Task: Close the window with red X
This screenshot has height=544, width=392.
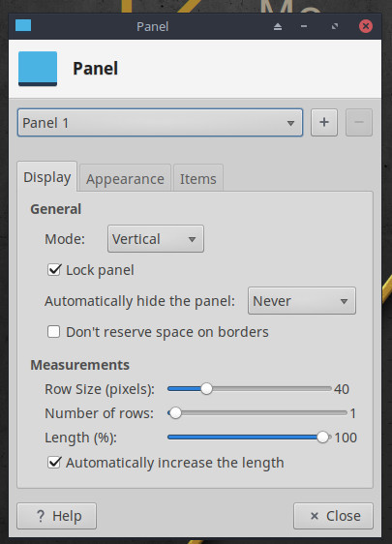Action: (366, 26)
